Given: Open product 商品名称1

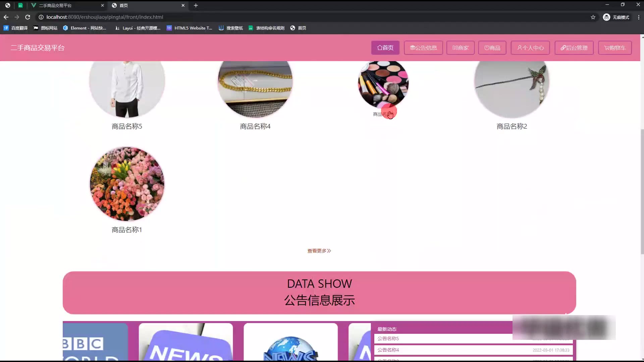Looking at the screenshot, I should click(x=127, y=230).
